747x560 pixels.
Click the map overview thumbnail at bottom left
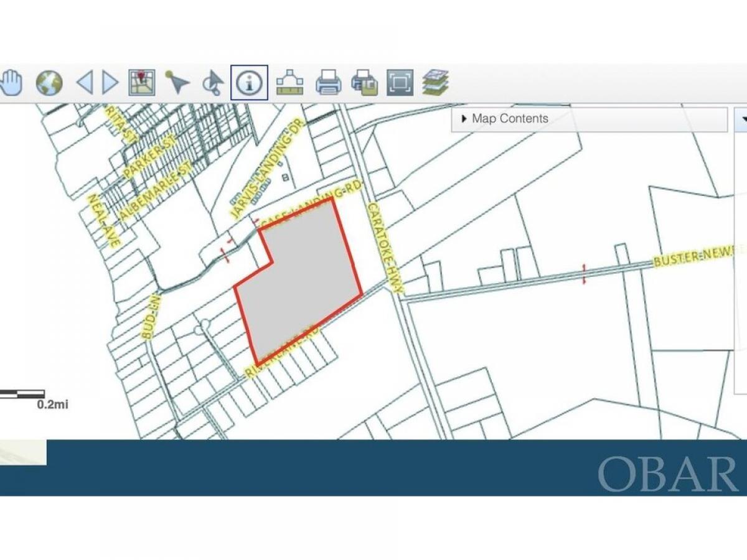pyautogui.click(x=23, y=452)
